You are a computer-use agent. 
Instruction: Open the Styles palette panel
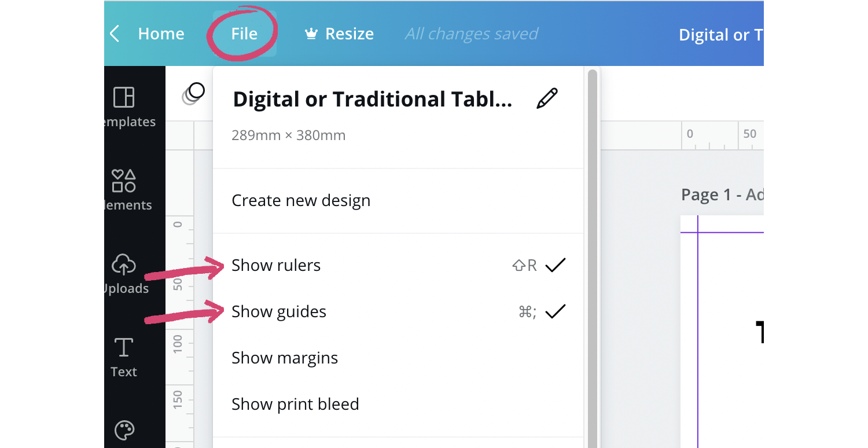[x=123, y=431]
